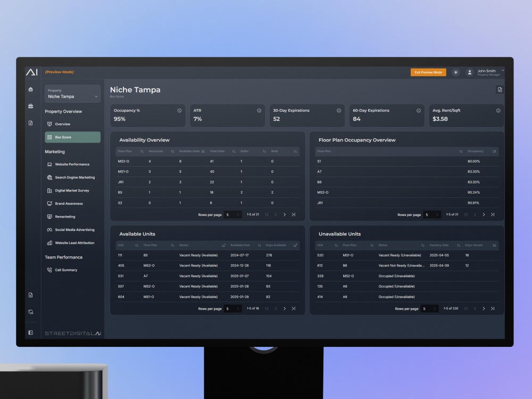Click the S1 row in Floor Plan Occupancy
The width and height of the screenshot is (532, 399).
(x=407, y=162)
